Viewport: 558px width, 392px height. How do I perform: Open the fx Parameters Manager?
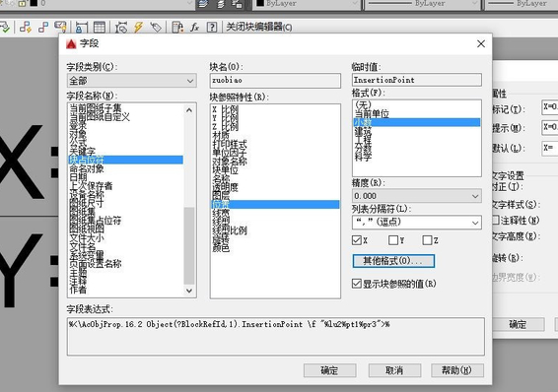pos(194,28)
